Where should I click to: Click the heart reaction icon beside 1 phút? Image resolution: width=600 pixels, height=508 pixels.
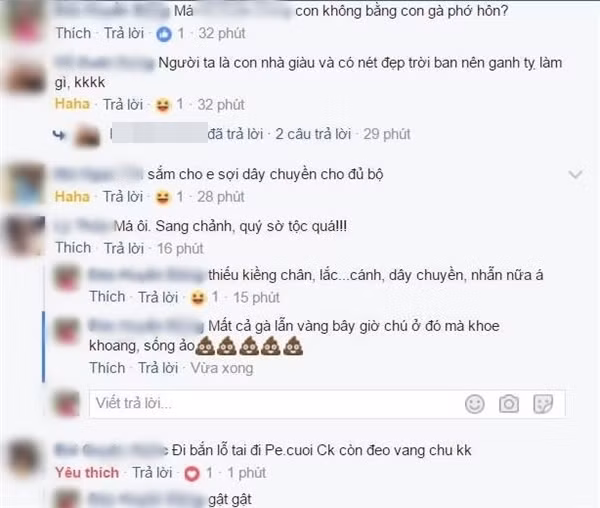[x=192, y=474]
